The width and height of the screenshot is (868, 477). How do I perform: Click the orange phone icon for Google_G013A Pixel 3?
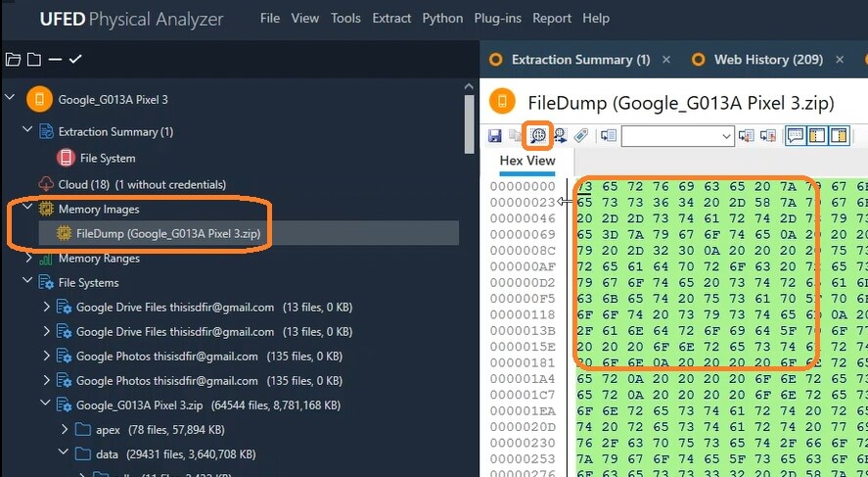(x=39, y=100)
